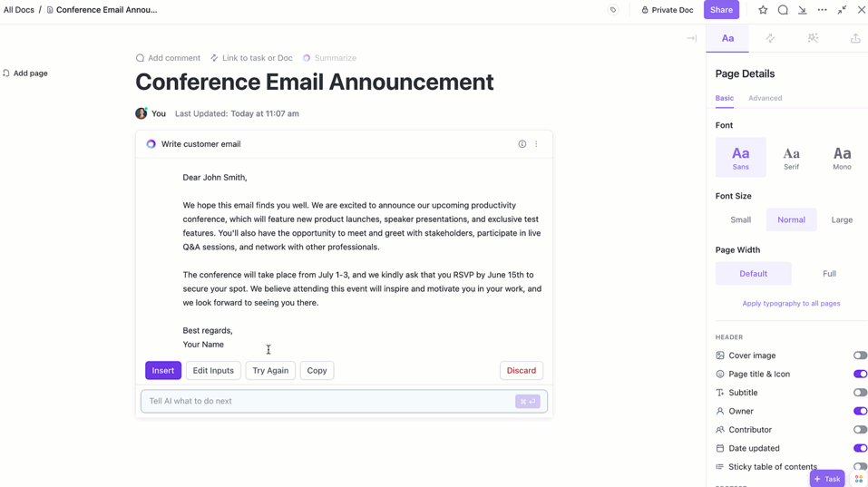Enable the Cover image toggle
Screen dimensions: 868x487
click(860, 356)
